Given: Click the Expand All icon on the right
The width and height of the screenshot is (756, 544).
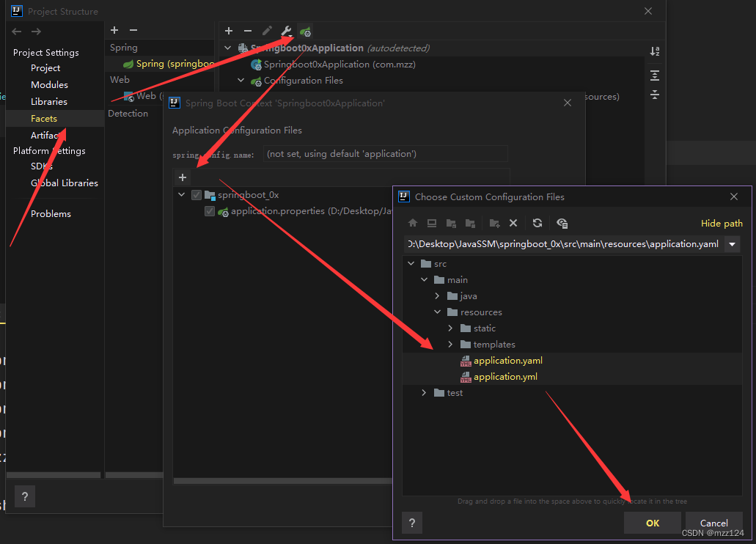Looking at the screenshot, I should click(655, 76).
